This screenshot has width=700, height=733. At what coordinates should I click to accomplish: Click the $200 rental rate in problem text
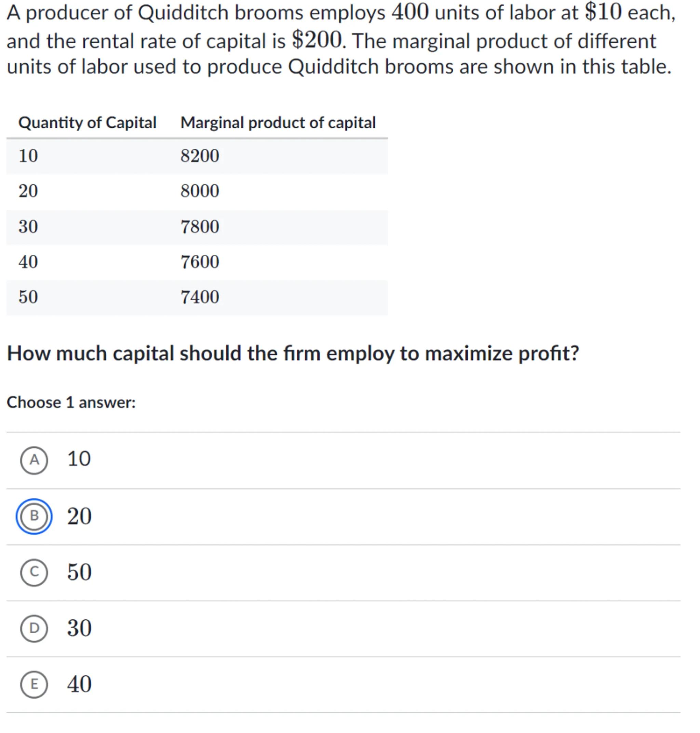(x=317, y=40)
